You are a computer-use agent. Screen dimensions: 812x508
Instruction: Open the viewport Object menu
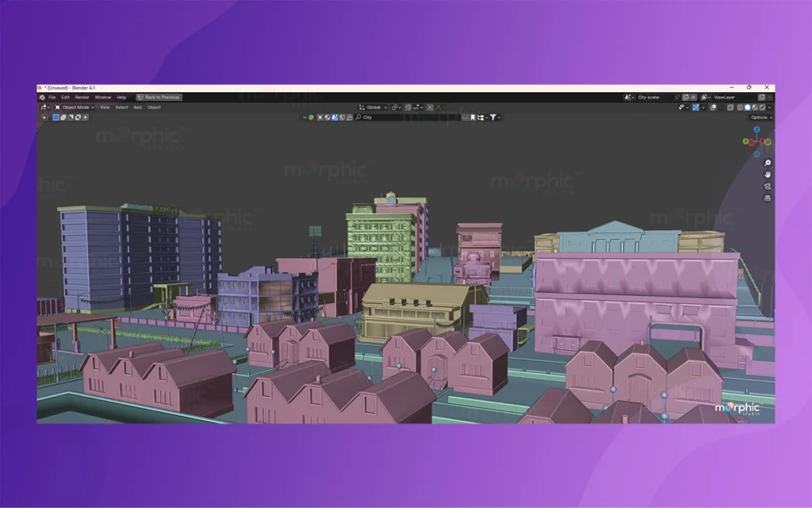pos(154,107)
